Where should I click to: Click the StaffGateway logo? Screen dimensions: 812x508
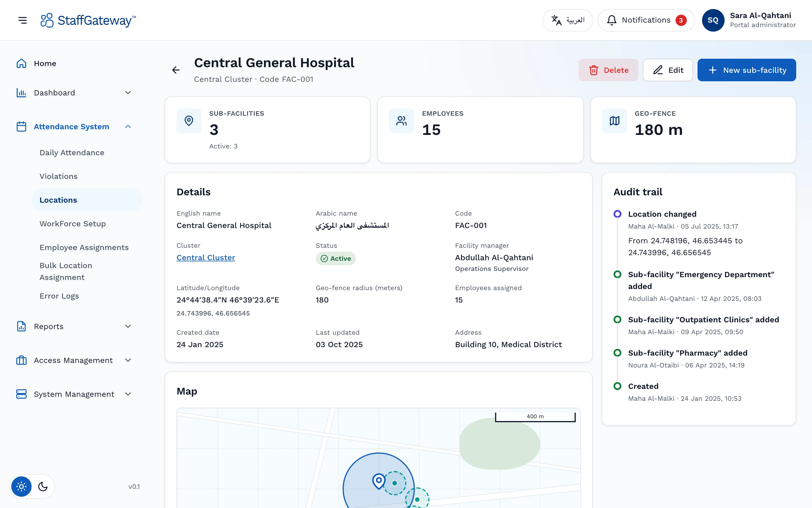pos(88,20)
